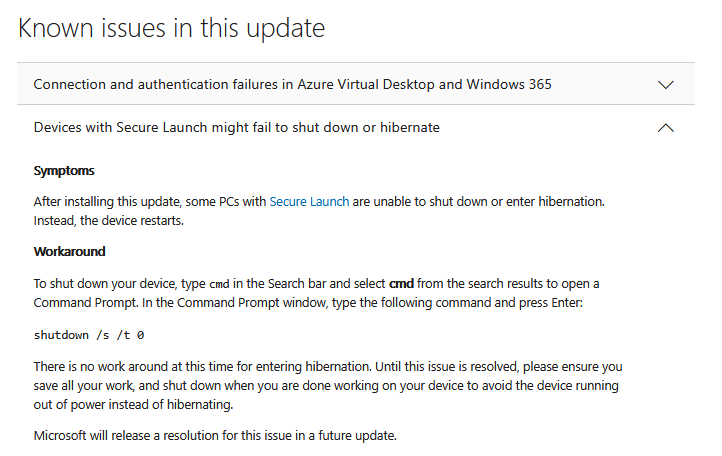Click the Workaround subheading
This screenshot has width=722, height=456.
pos(69,251)
